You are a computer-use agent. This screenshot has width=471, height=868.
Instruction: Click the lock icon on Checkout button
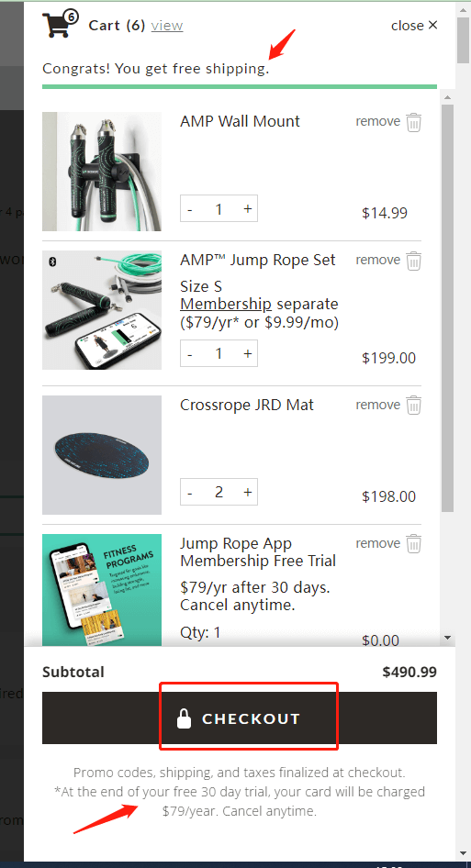coord(184,718)
